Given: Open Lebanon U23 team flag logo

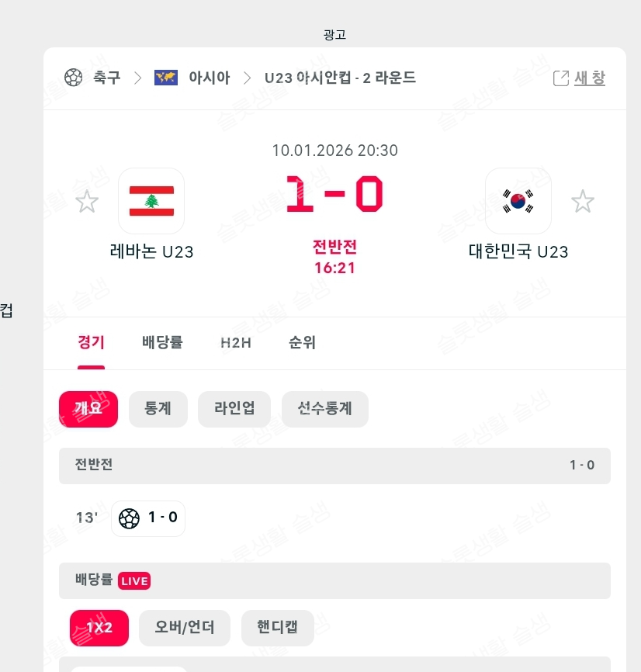Looking at the screenshot, I should click(151, 201).
